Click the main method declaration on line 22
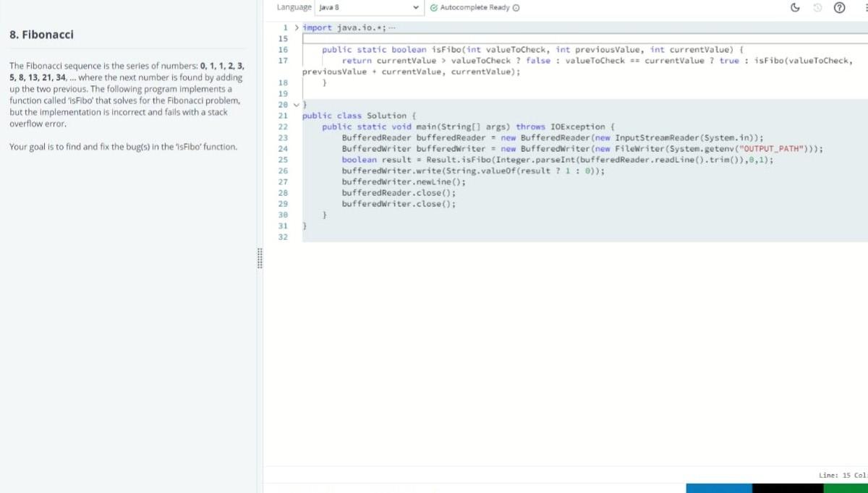This screenshot has width=868, height=493. tap(467, 127)
